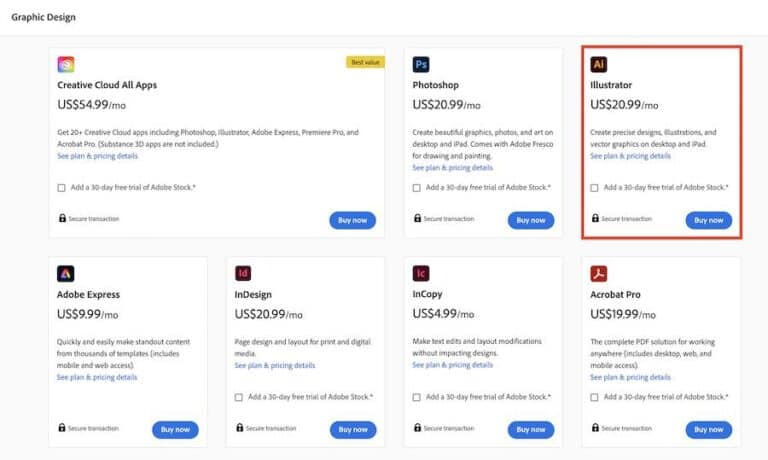The width and height of the screenshot is (768, 460).
Task: Click the InDesign app icon
Action: 243,273
